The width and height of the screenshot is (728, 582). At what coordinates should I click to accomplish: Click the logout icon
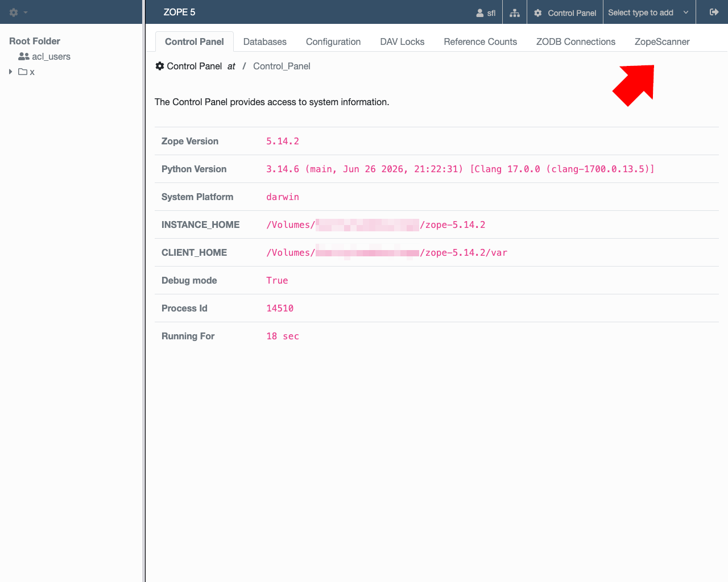(714, 12)
